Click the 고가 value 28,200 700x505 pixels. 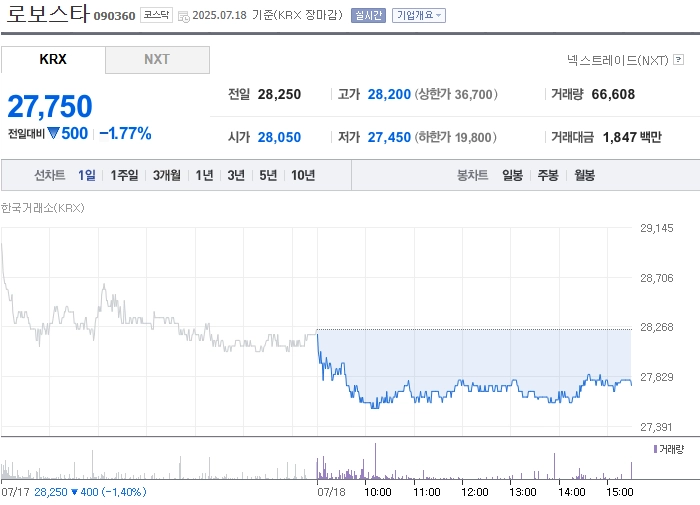tap(389, 94)
